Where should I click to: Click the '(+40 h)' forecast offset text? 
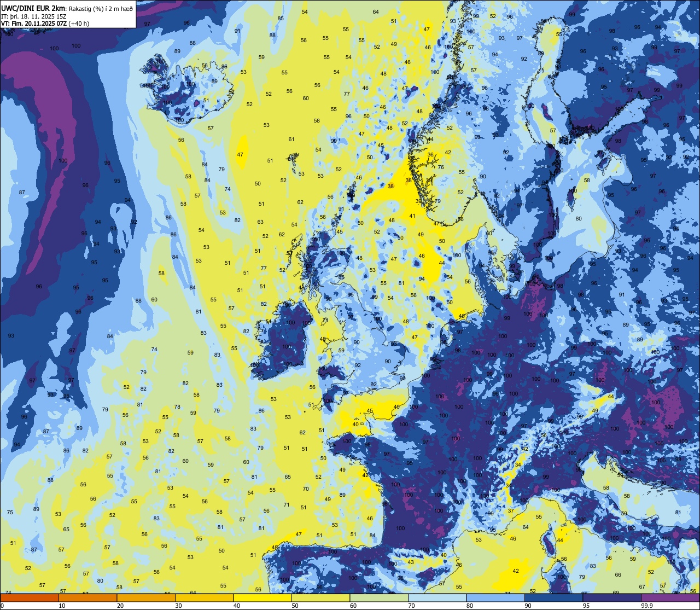tap(79, 24)
